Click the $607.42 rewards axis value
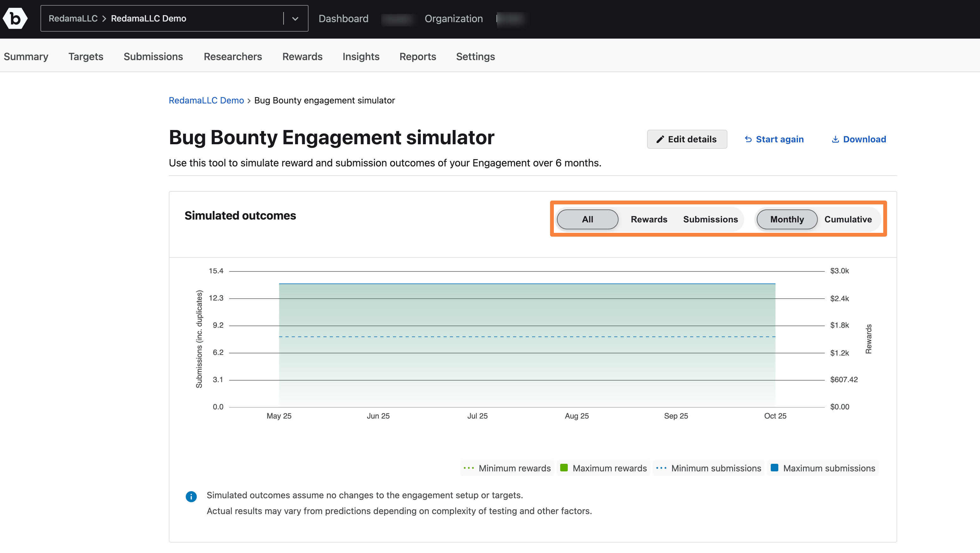Screen dimensions: 980x553 (x=844, y=379)
